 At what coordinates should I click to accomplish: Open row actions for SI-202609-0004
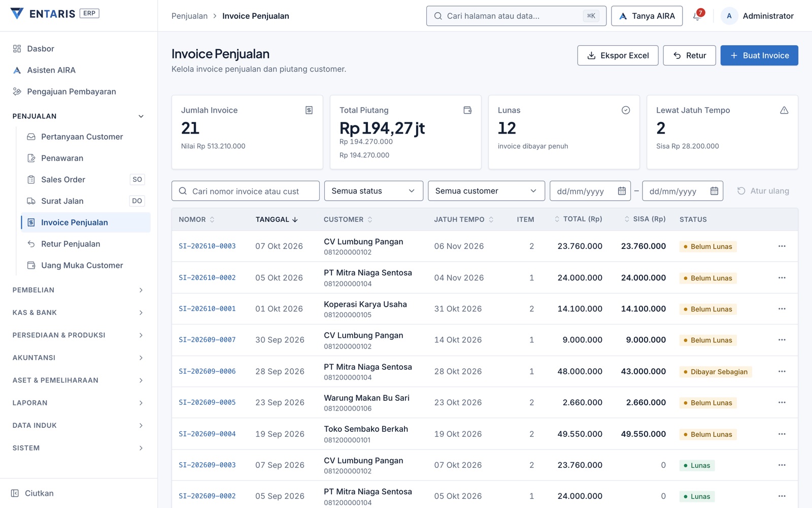[x=782, y=434]
